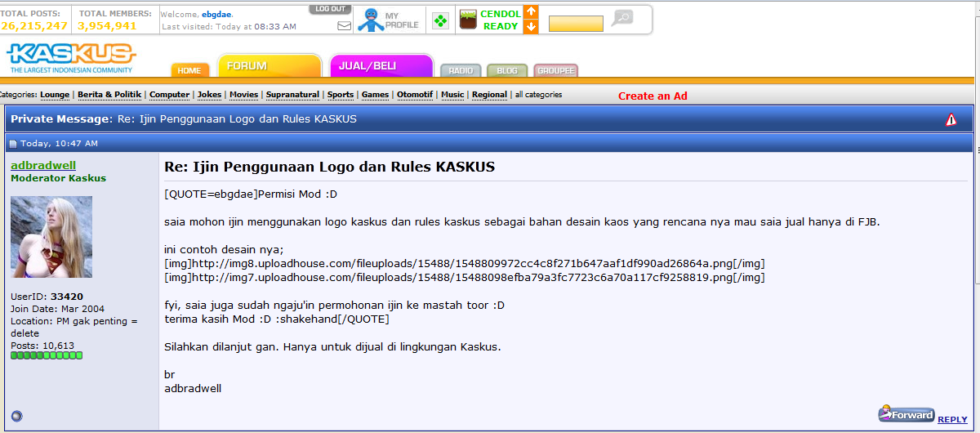This screenshot has width=980, height=433.
Task: Click the user online status icon
Action: (x=16, y=416)
